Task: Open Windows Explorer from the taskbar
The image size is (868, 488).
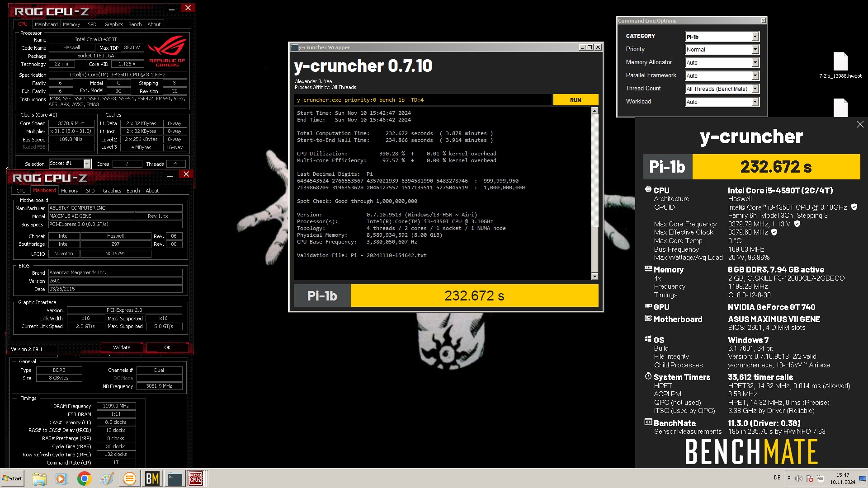Action: click(x=39, y=479)
